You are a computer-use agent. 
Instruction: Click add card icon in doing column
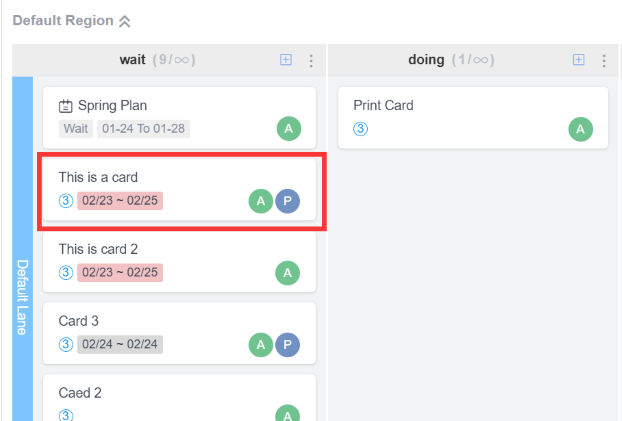[x=579, y=60]
